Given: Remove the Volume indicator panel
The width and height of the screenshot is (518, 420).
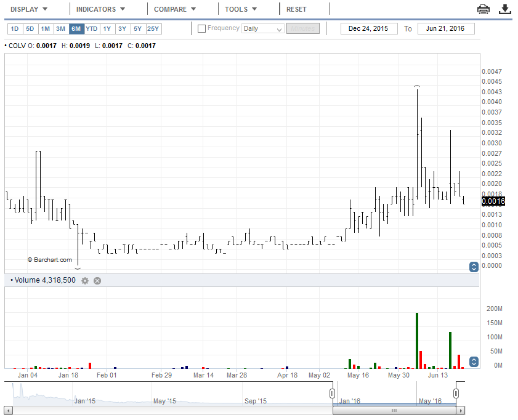Looking at the screenshot, I should click(97, 281).
